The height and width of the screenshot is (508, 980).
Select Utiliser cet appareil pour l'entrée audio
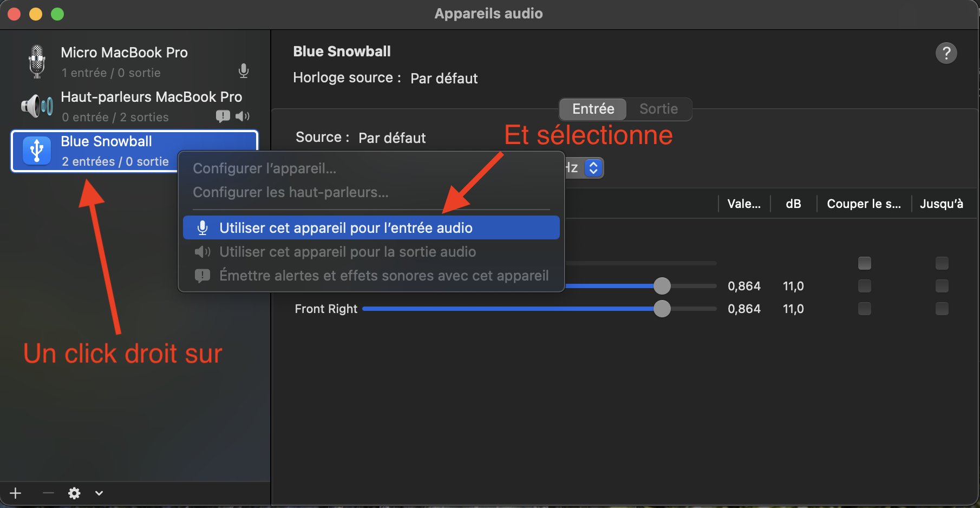371,228
